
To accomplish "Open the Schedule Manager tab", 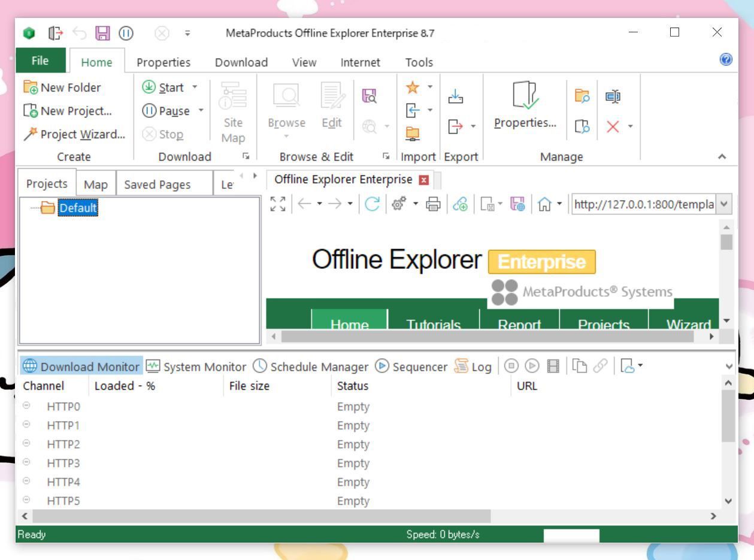I will [x=311, y=367].
